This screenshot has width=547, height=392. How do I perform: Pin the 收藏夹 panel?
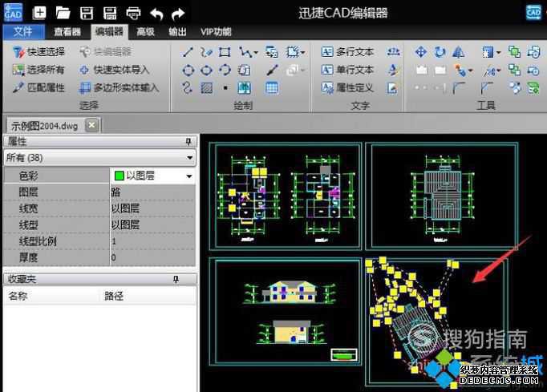click(x=176, y=279)
